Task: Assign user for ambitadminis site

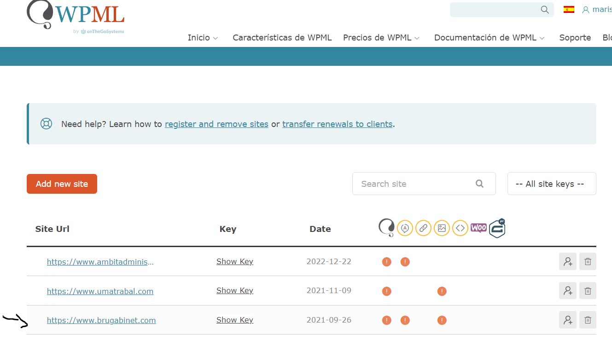Action: pos(568,261)
